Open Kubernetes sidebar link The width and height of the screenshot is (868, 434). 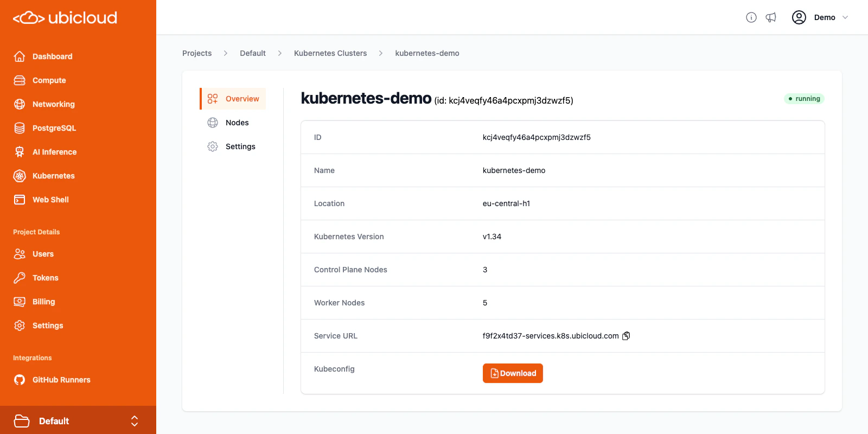(54, 176)
